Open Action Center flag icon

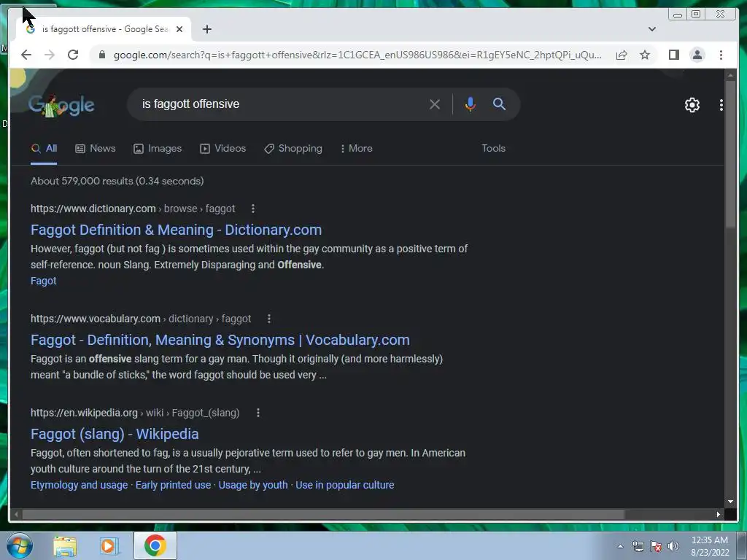[x=656, y=546]
